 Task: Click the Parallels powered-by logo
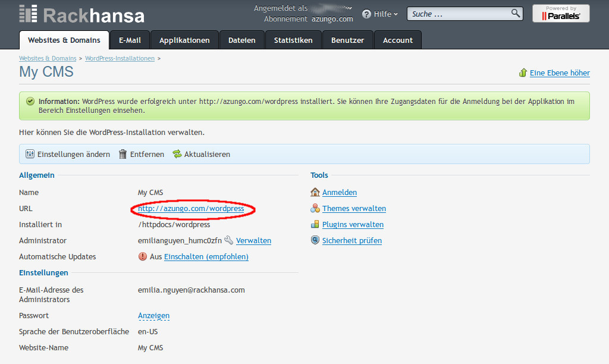click(561, 14)
